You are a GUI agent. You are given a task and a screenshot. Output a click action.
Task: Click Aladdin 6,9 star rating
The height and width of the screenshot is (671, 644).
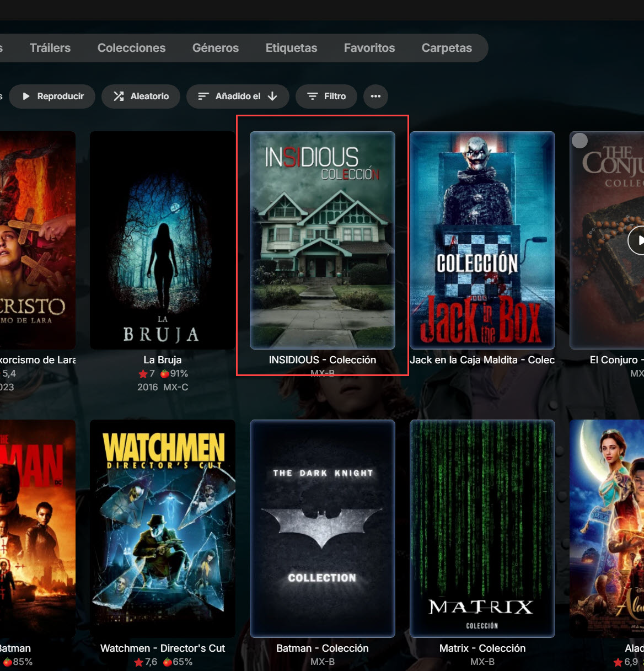point(626,662)
